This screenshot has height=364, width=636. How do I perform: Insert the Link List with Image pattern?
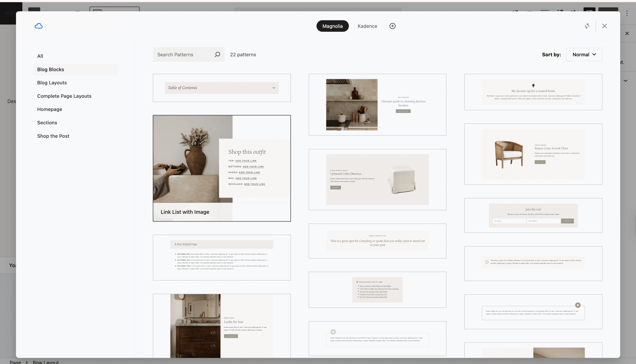tap(222, 168)
